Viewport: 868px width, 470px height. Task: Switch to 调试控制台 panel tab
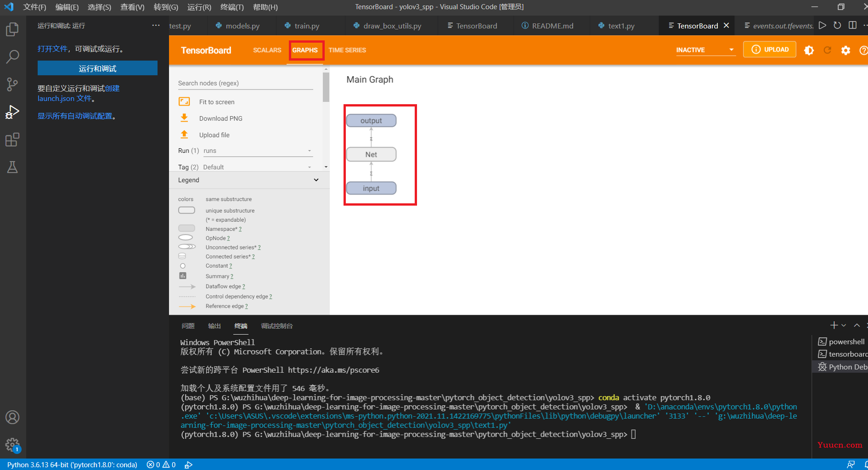(276, 326)
